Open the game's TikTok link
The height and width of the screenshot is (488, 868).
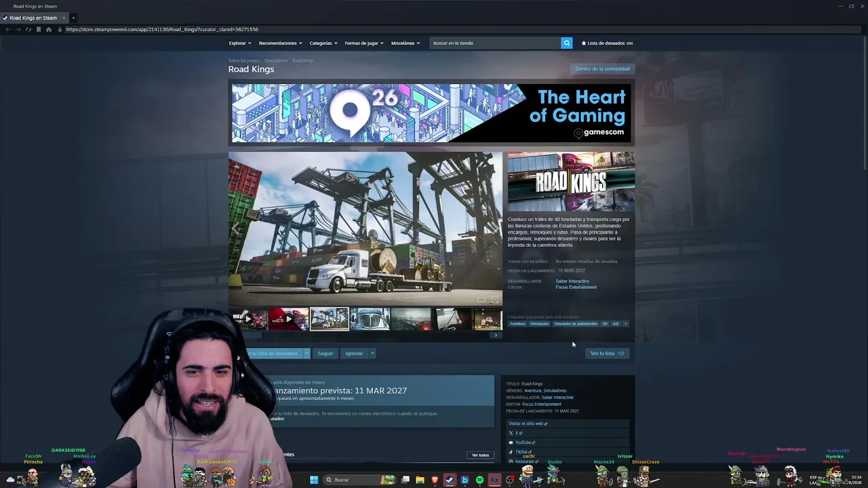(x=519, y=452)
